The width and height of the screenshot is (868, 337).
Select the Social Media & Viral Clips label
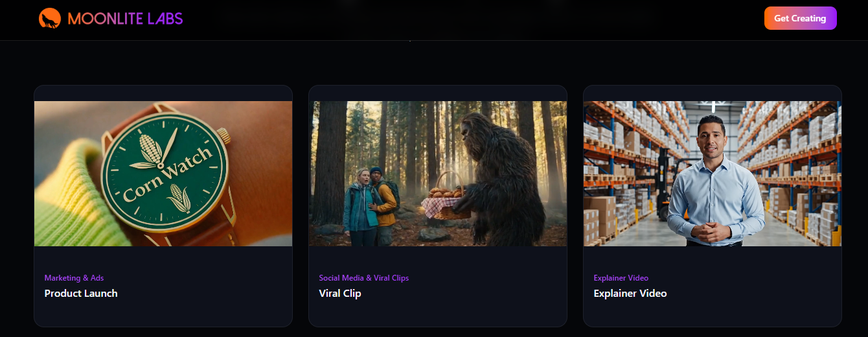pos(364,278)
